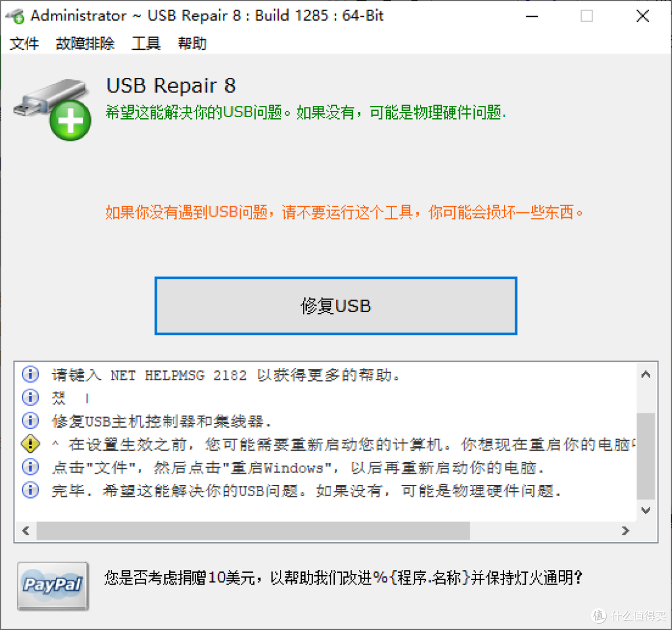This screenshot has height=630, width=672.
Task: Click the USB drive logo with green plus
Action: click(53, 110)
